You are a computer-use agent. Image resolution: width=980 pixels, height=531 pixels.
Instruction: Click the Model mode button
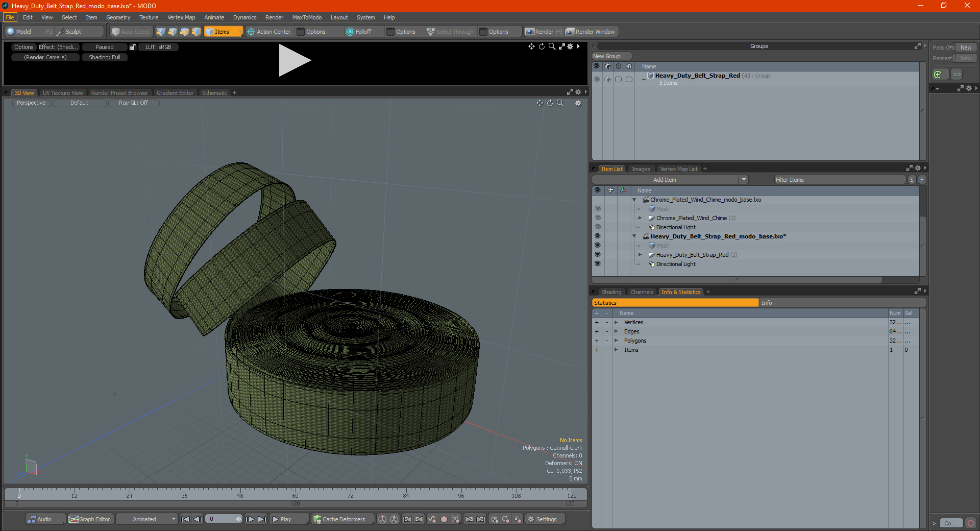pos(29,32)
